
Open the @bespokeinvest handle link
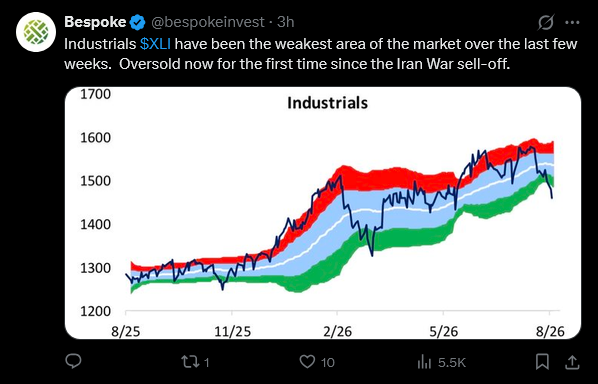point(208,22)
